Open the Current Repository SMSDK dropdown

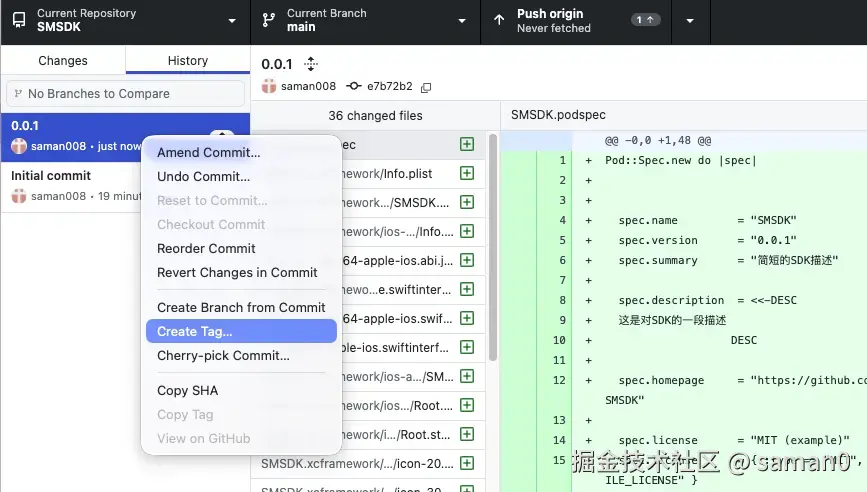pyautogui.click(x=126, y=21)
